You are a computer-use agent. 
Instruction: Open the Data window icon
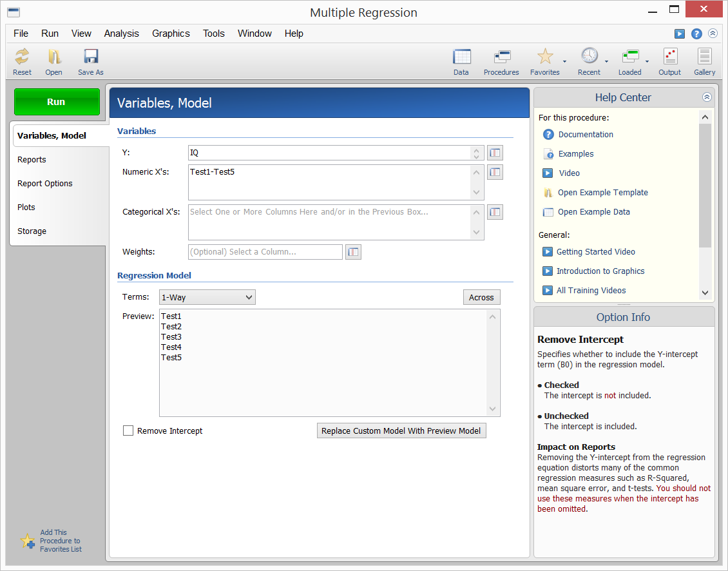click(461, 57)
